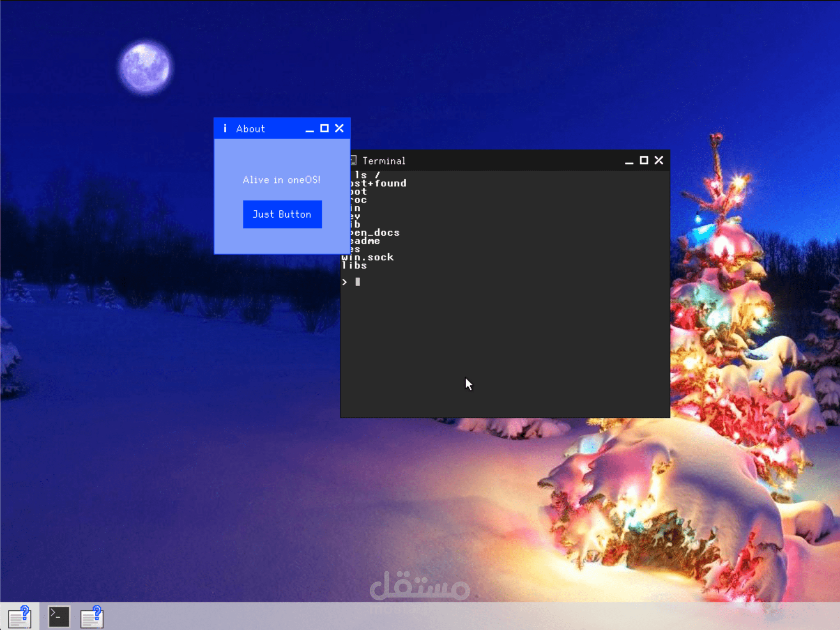Click the 'libs' entry in Terminal output
Screen dimensions: 840x630
point(354,266)
